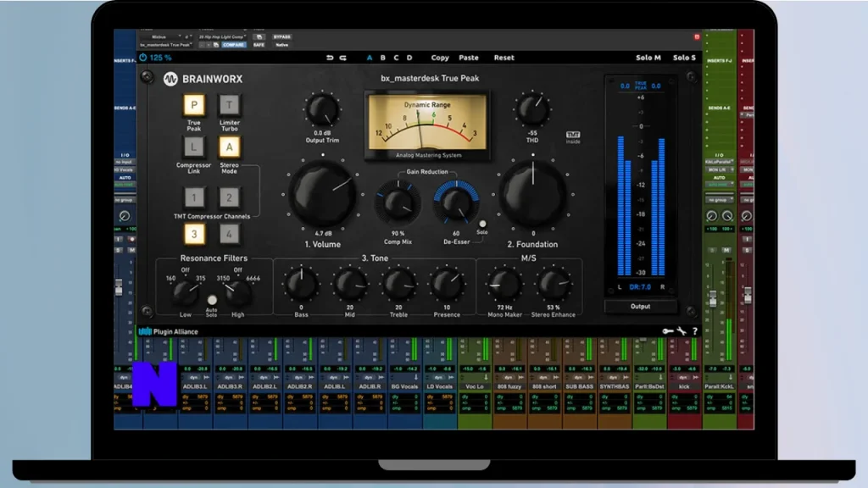This screenshot has width=868, height=488.
Task: Select the LD Vocals mixer channel name
Action: coord(440,386)
